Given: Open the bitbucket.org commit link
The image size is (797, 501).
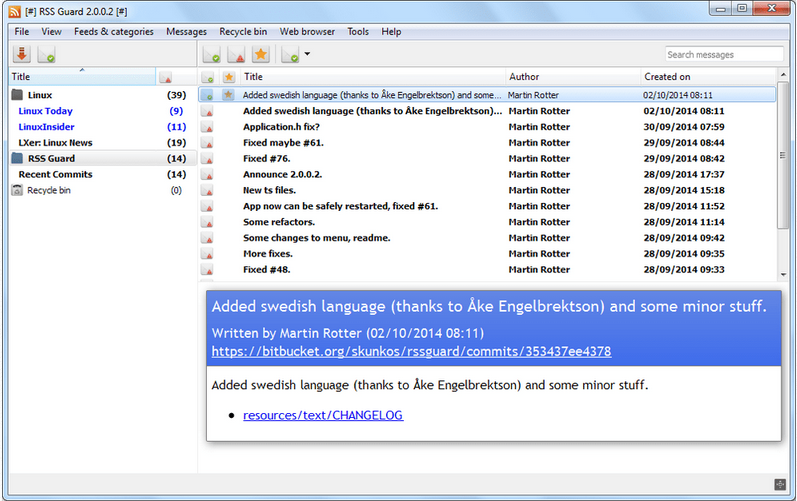Looking at the screenshot, I should [x=411, y=351].
